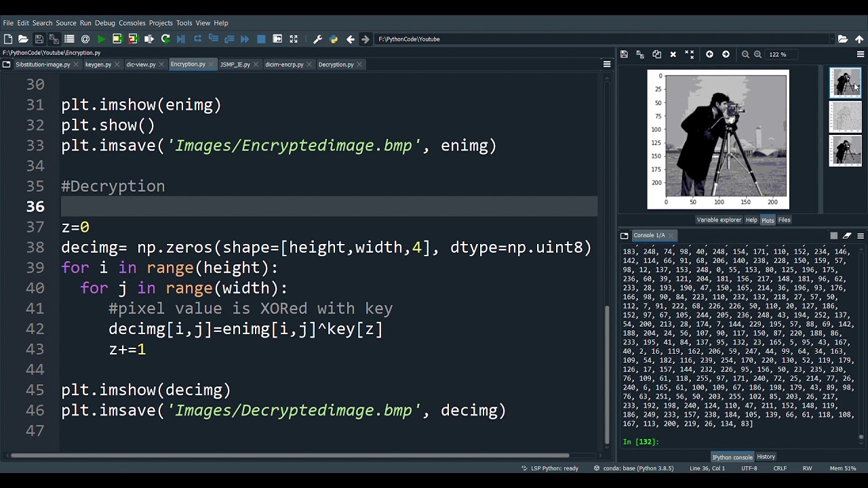Open Plots pane options hamburger menu

861,54
